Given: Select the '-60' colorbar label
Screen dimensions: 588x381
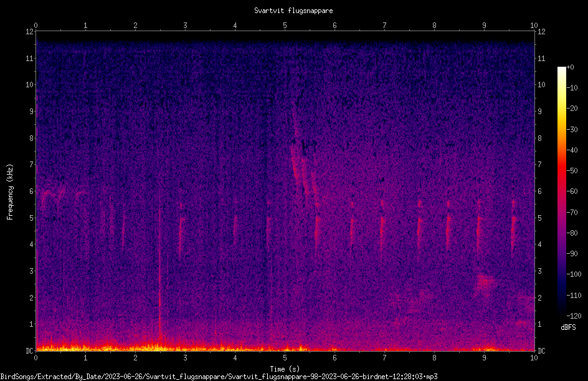Looking at the screenshot, I should point(572,191).
